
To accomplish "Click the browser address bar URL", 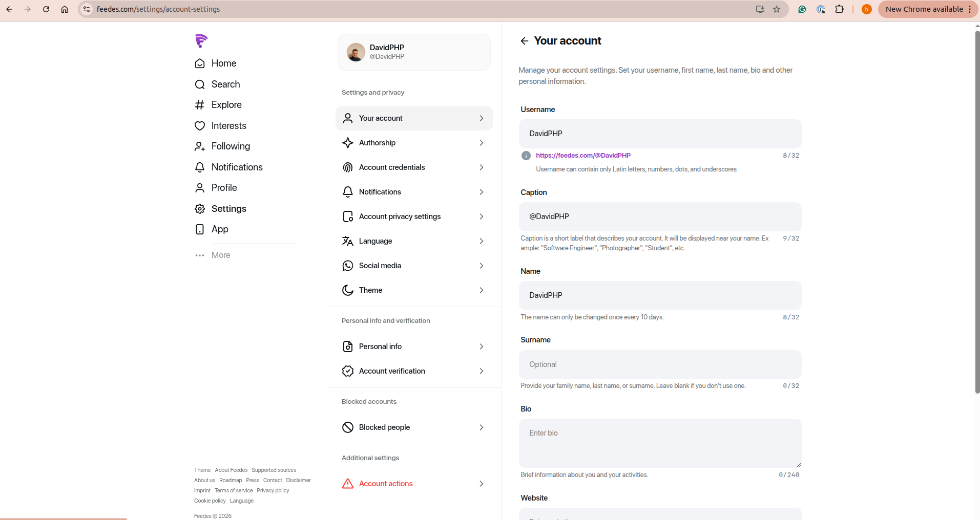I will coord(158,9).
